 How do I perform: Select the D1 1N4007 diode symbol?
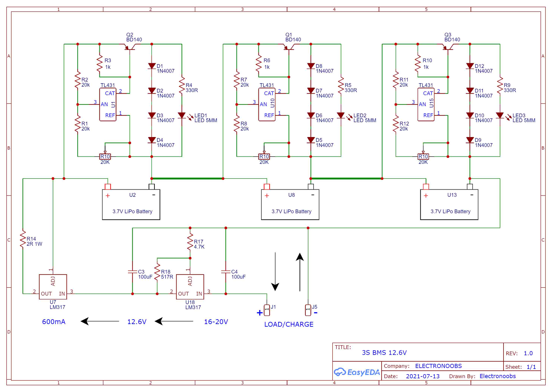(152, 66)
